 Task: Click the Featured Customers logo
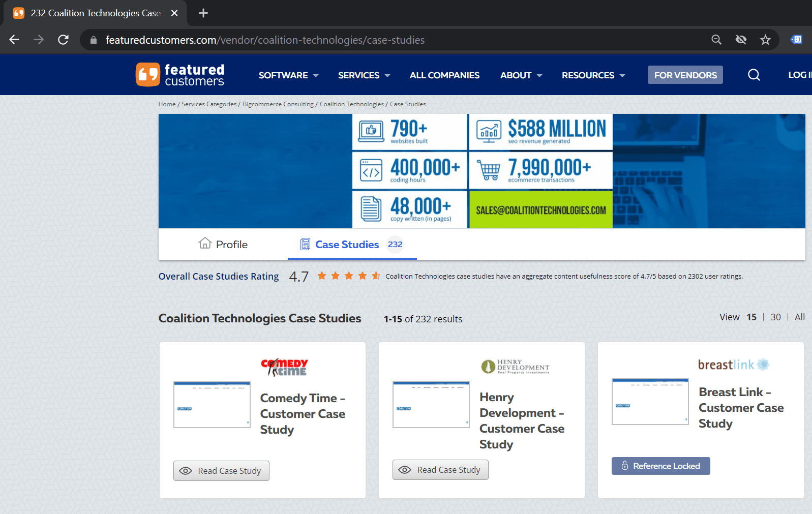tap(180, 75)
